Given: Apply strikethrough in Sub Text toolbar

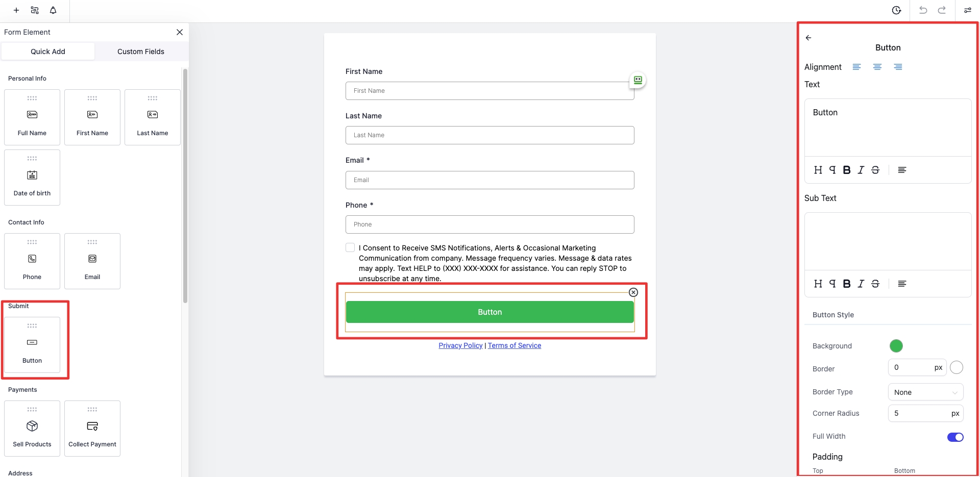Looking at the screenshot, I should pyautogui.click(x=875, y=284).
